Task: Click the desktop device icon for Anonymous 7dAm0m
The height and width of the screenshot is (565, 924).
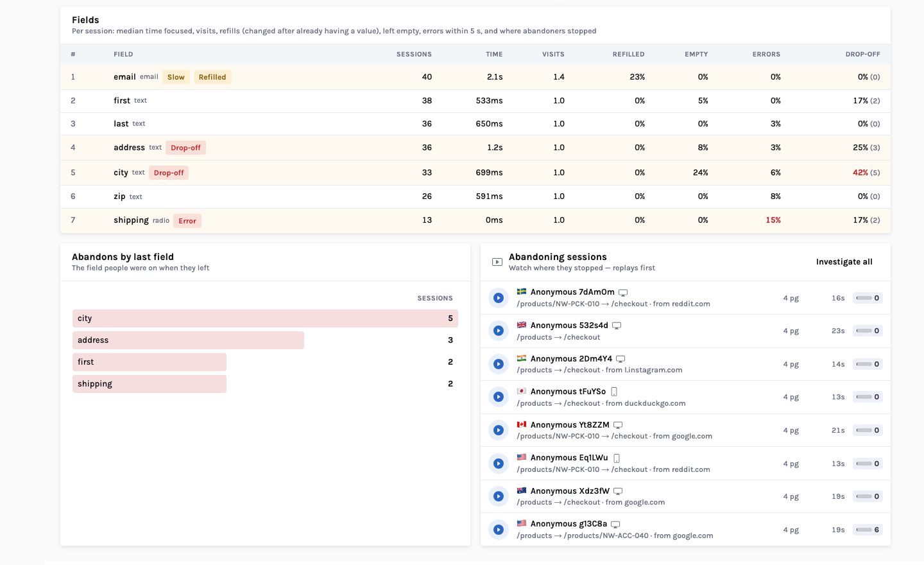Action: pos(623,293)
